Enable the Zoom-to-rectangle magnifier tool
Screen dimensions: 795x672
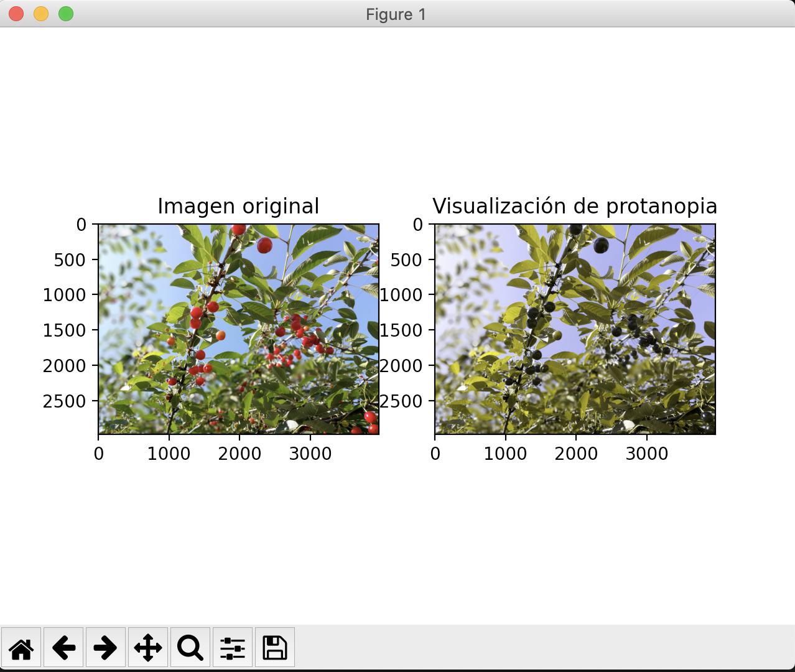click(x=191, y=647)
